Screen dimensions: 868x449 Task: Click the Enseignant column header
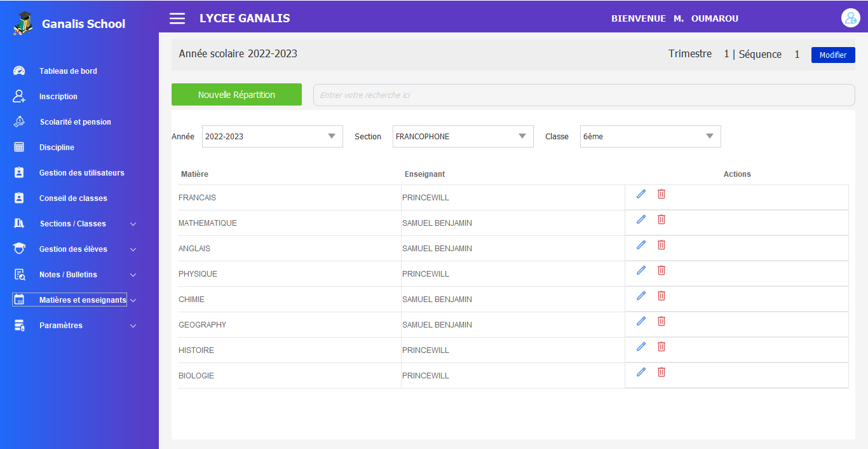click(424, 174)
